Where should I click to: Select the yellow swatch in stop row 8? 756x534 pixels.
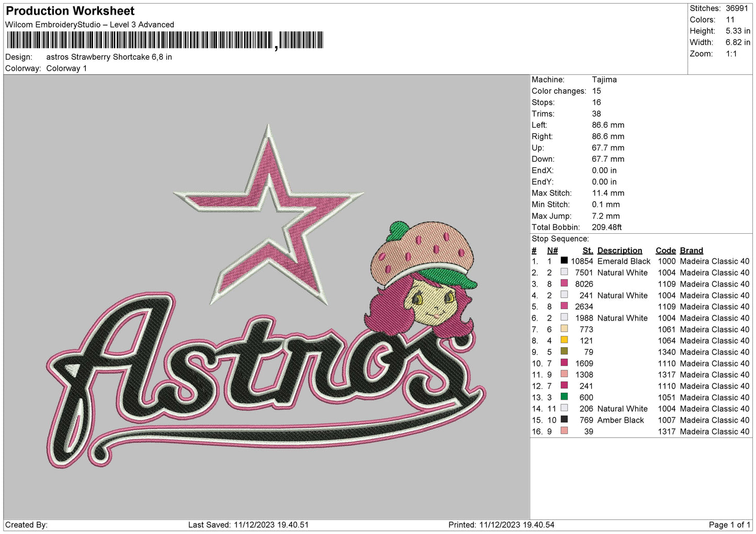point(564,340)
